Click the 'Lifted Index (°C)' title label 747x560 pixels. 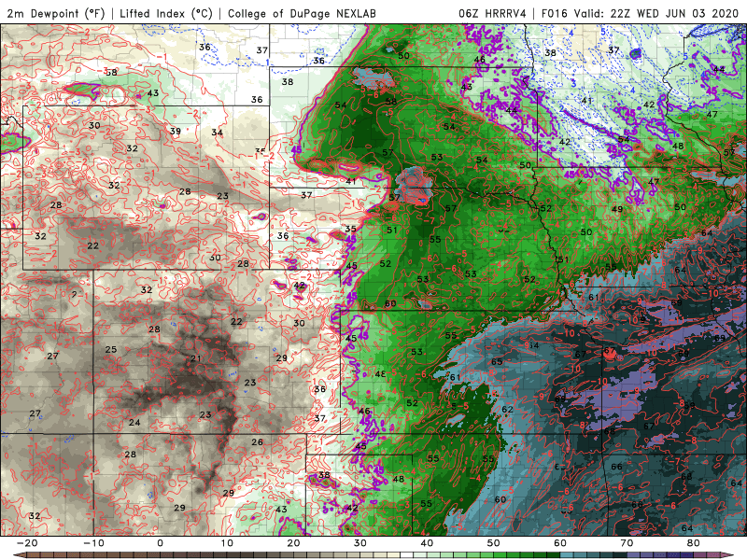pos(166,13)
